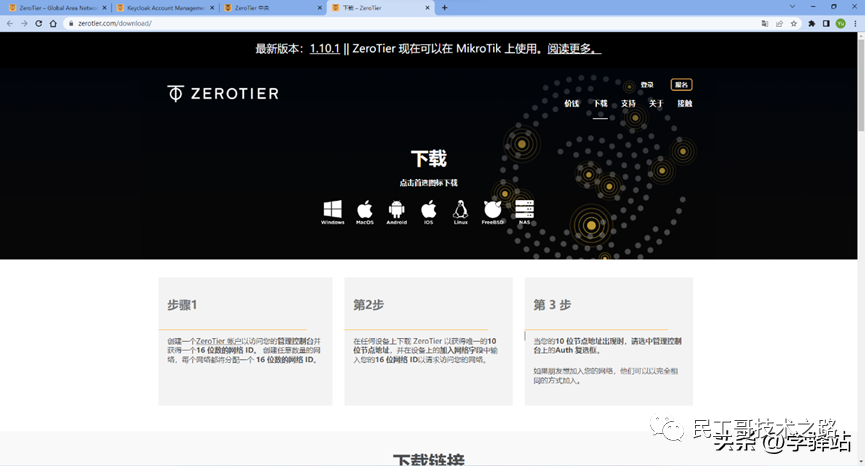Open the browser home page icon

point(53,23)
